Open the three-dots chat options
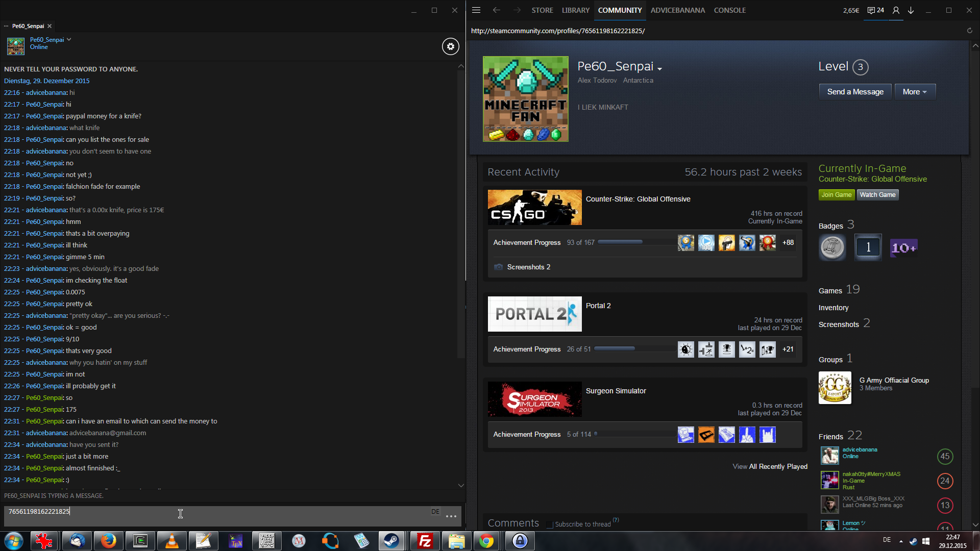The image size is (980, 551). coord(451,516)
